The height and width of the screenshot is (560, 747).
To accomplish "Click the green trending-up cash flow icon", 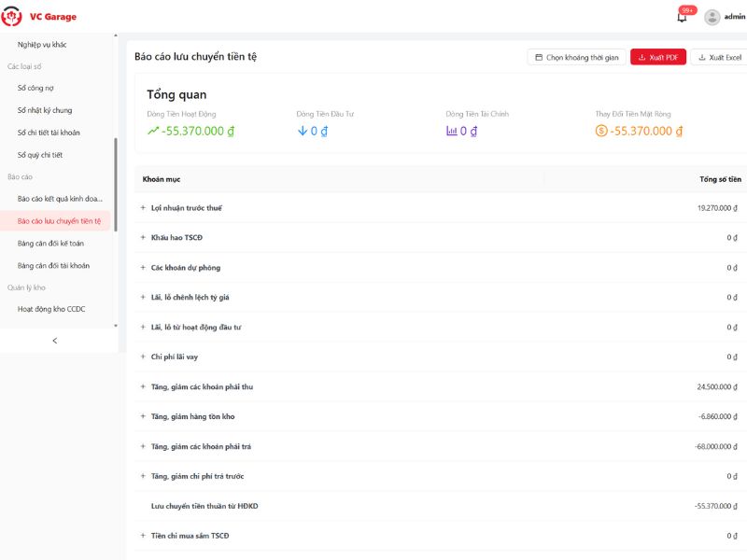I will point(154,132).
